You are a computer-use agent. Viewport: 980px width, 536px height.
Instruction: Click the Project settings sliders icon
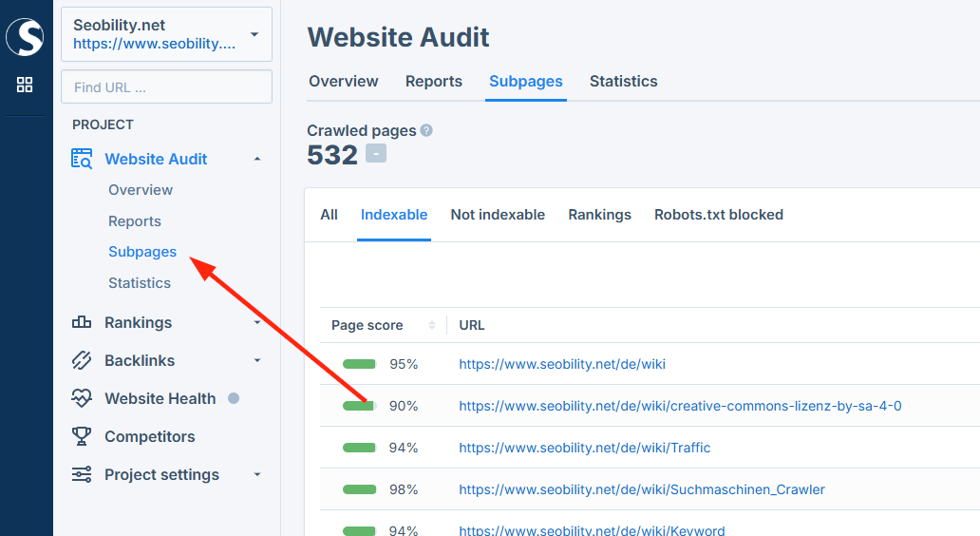tap(83, 474)
